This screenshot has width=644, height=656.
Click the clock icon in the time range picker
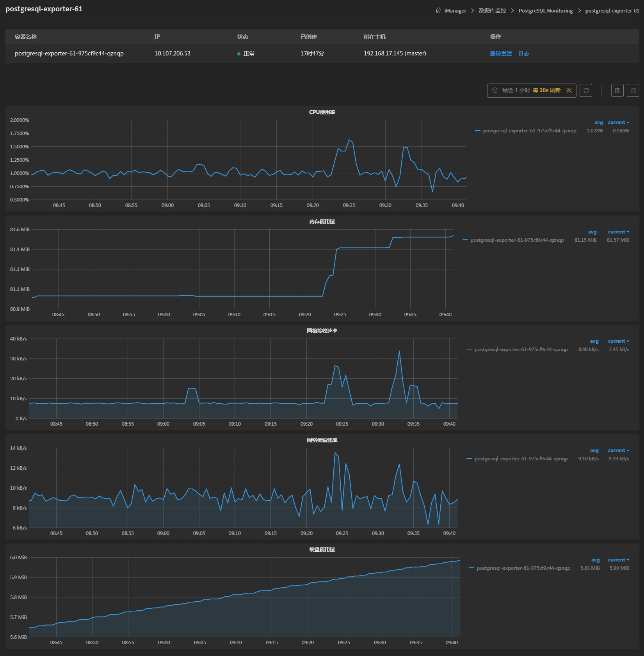point(495,90)
